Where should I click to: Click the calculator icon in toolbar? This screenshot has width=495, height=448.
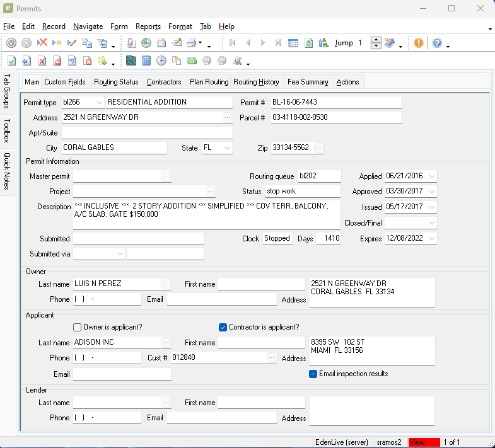pyautogui.click(x=146, y=61)
